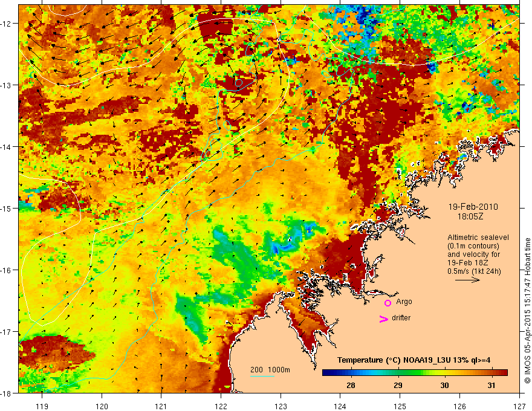Click longitude axis label 123
The image size is (532, 411).
pos(281,406)
